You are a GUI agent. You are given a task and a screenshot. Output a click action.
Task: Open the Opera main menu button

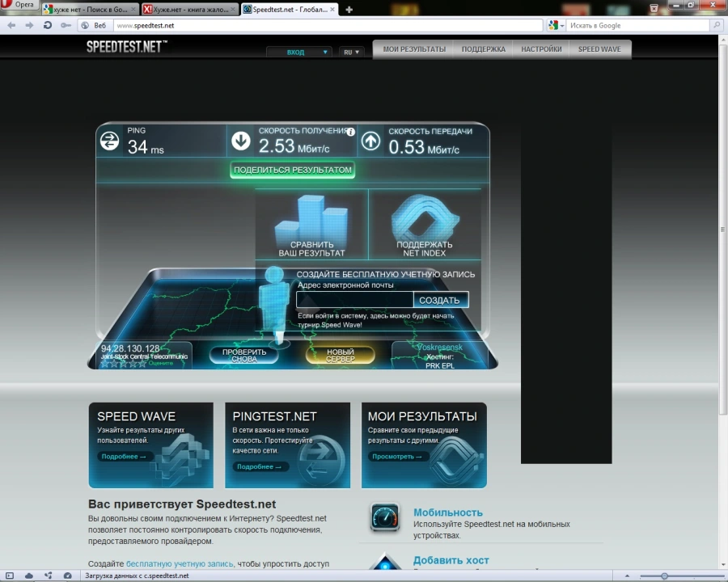(19, 5)
